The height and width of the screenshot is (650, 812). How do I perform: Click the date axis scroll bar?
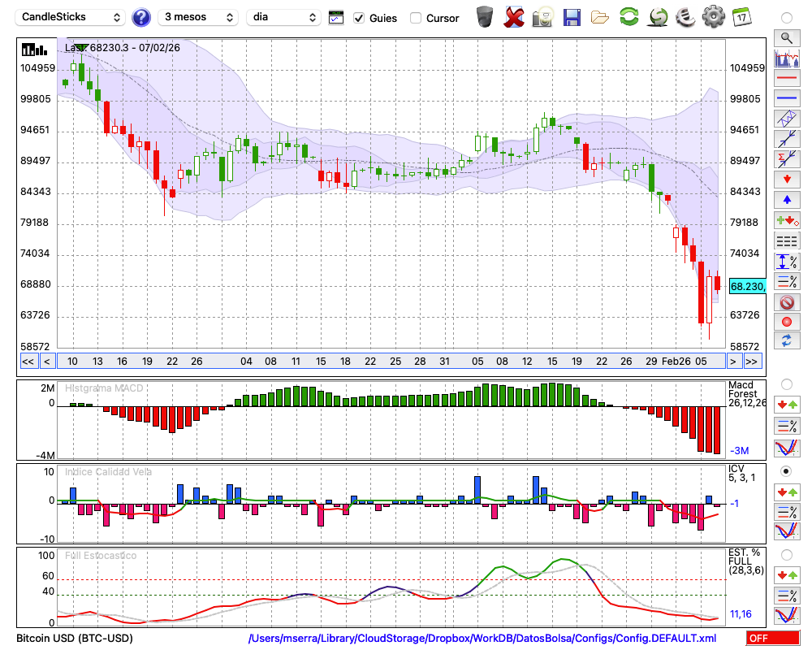391,362
